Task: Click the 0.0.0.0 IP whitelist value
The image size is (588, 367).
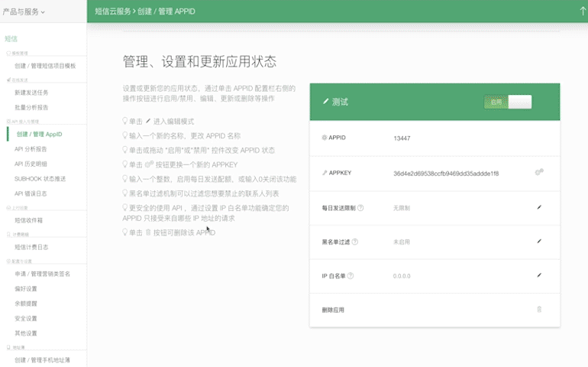Action: coord(402,276)
